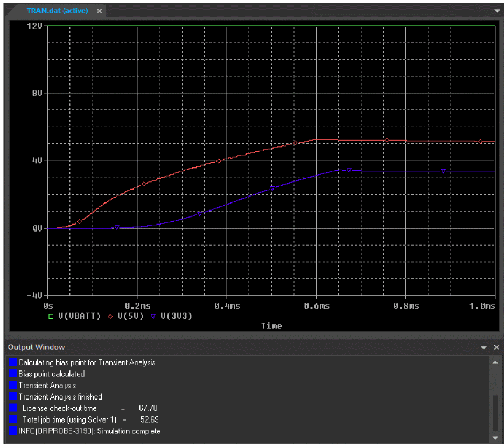Click the 0.4ms x-axis label
The height and width of the screenshot is (448, 504).
pyautogui.click(x=227, y=306)
